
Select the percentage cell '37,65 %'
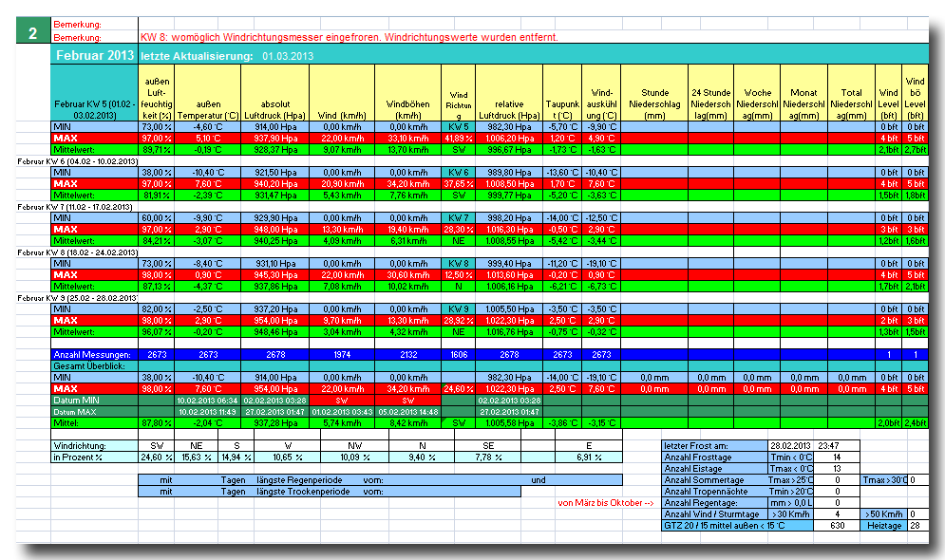[459, 184]
